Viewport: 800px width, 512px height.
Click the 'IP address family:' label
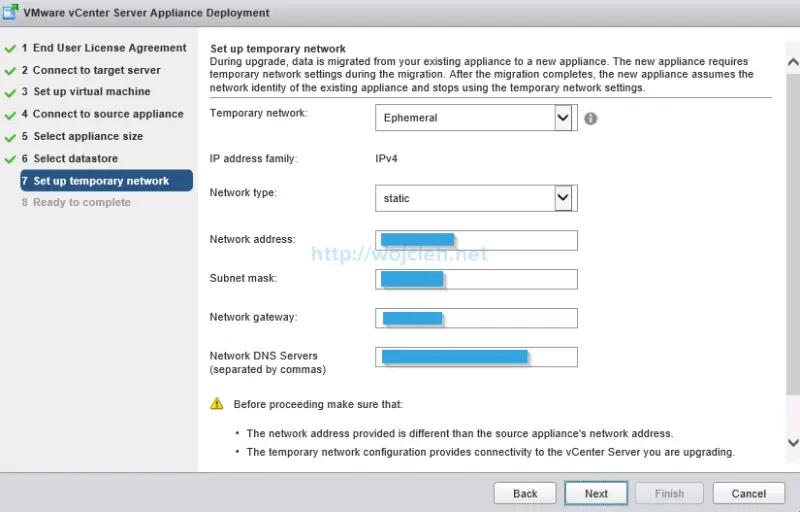pyautogui.click(x=253, y=159)
